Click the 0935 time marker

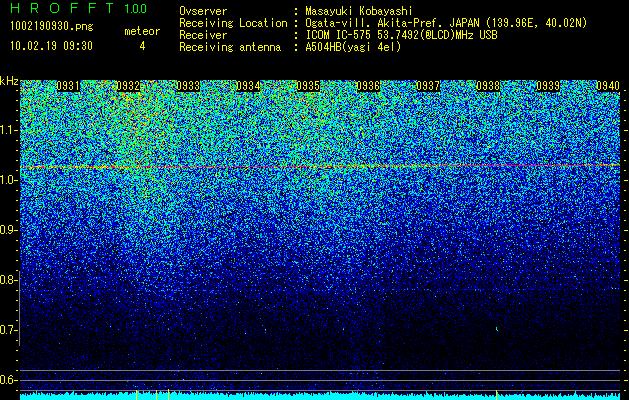click(x=308, y=86)
